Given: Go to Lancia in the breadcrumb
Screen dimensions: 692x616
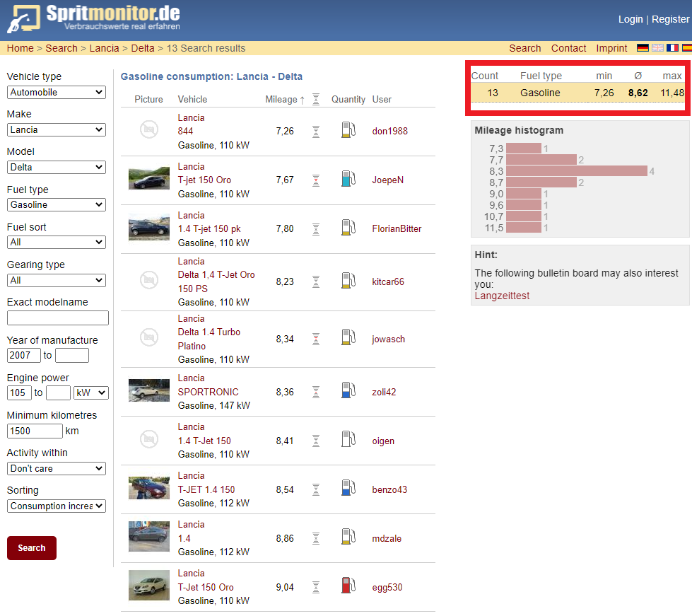Looking at the screenshot, I should 104,48.
